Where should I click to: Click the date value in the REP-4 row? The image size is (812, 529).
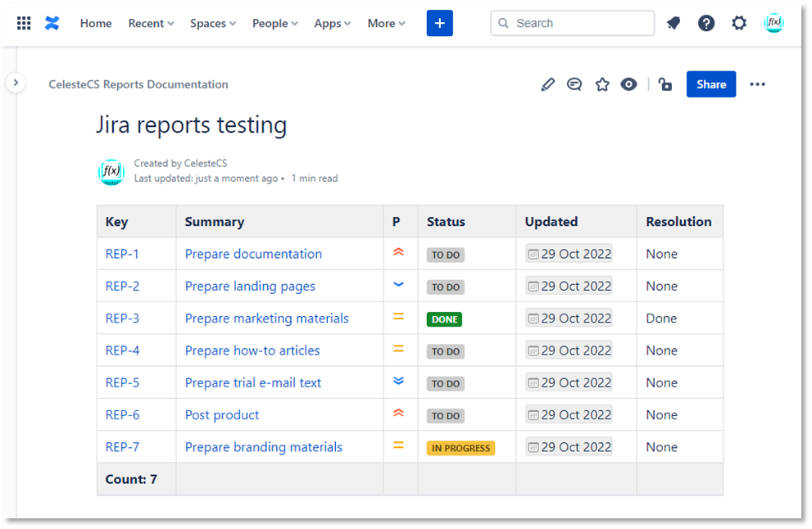[x=569, y=350]
